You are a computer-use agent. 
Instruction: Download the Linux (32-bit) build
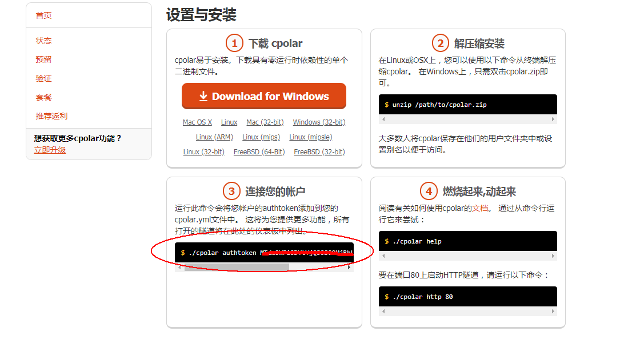click(203, 151)
